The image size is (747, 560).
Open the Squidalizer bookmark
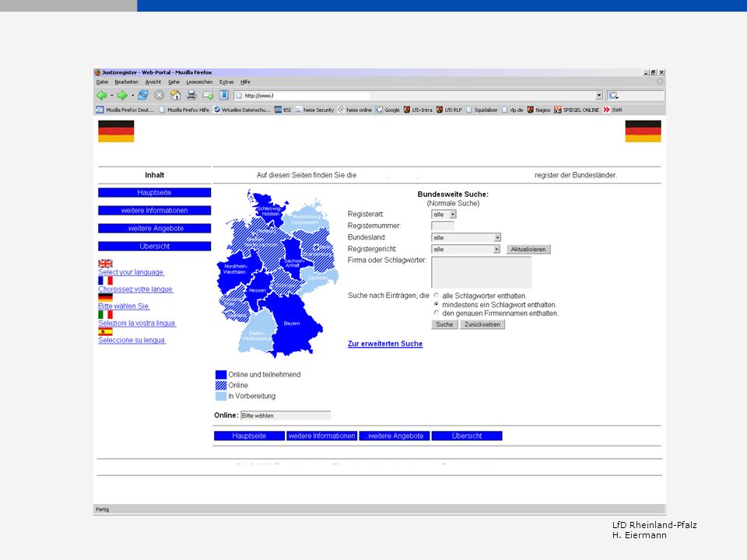pyautogui.click(x=482, y=110)
